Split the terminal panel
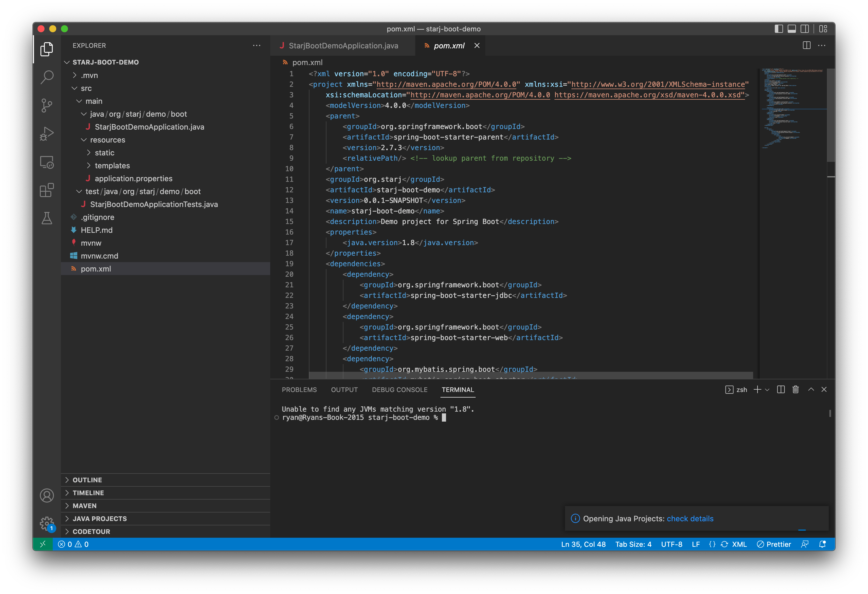 click(781, 390)
